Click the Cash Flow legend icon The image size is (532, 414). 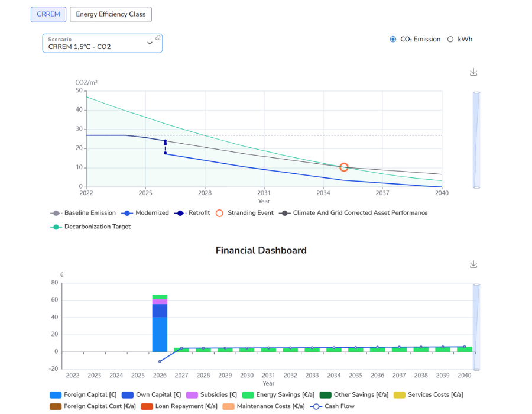[317, 406]
